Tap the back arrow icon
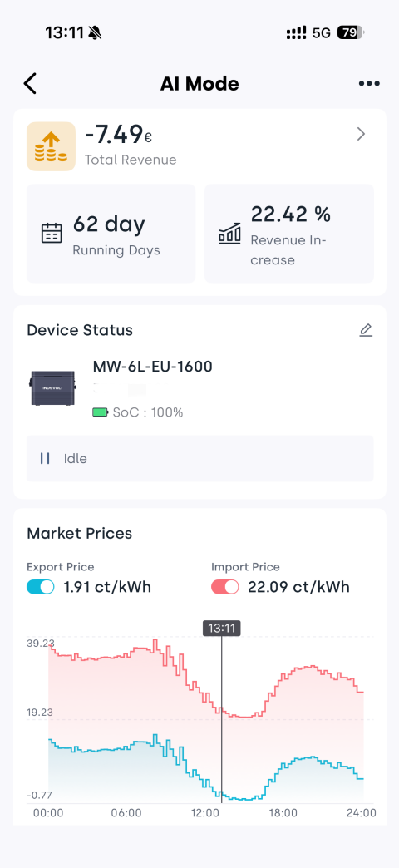This screenshot has height=868, width=399. coord(30,84)
